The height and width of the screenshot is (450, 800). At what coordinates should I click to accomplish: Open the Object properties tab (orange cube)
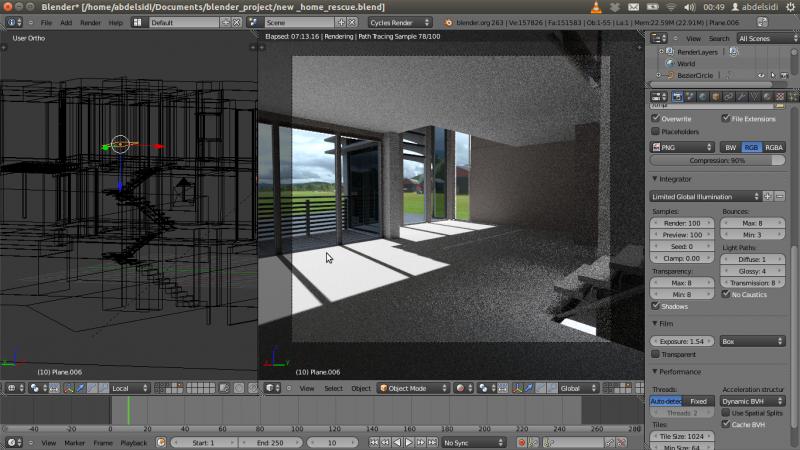pos(716,96)
